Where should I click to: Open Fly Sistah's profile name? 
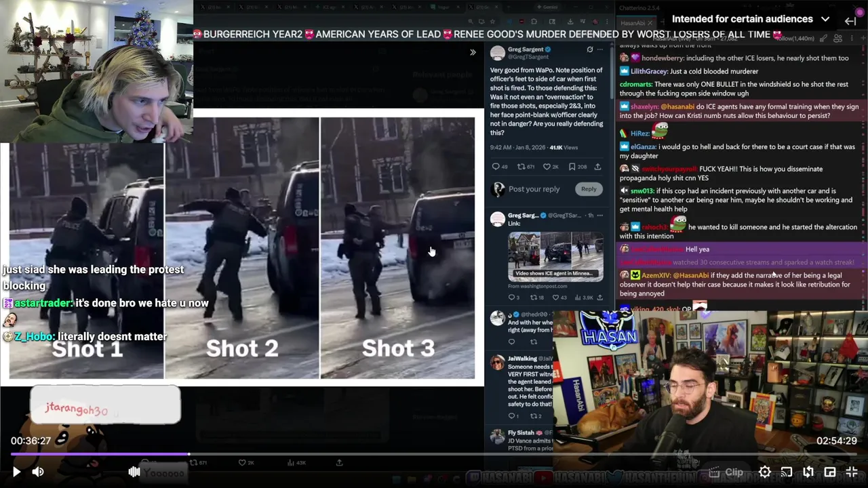521,432
